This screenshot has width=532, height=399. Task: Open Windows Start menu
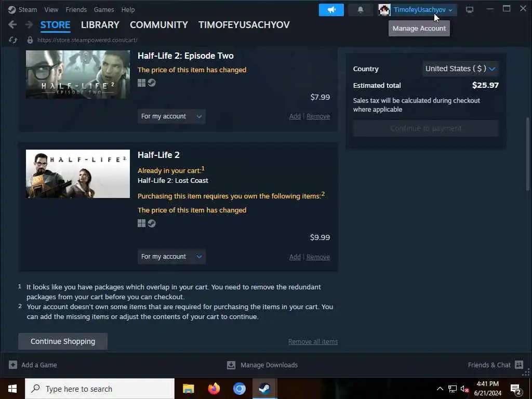tap(12, 389)
